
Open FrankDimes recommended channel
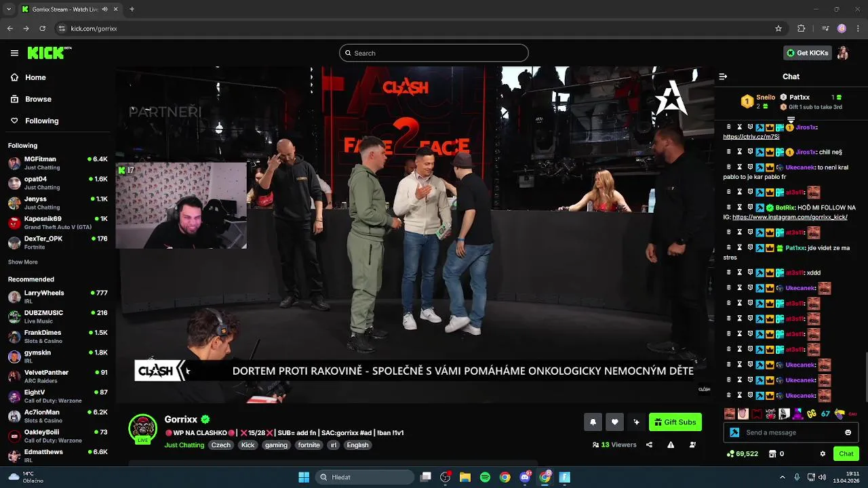coord(58,336)
